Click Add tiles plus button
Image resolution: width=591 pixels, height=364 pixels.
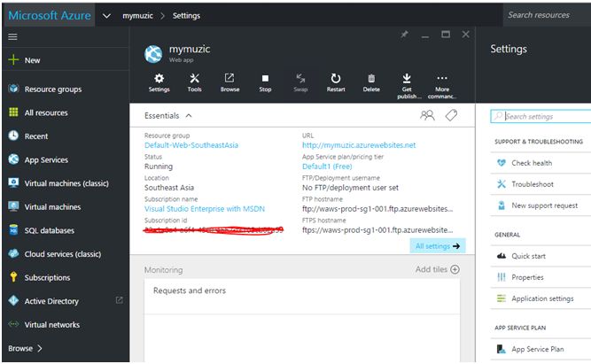tap(455, 269)
